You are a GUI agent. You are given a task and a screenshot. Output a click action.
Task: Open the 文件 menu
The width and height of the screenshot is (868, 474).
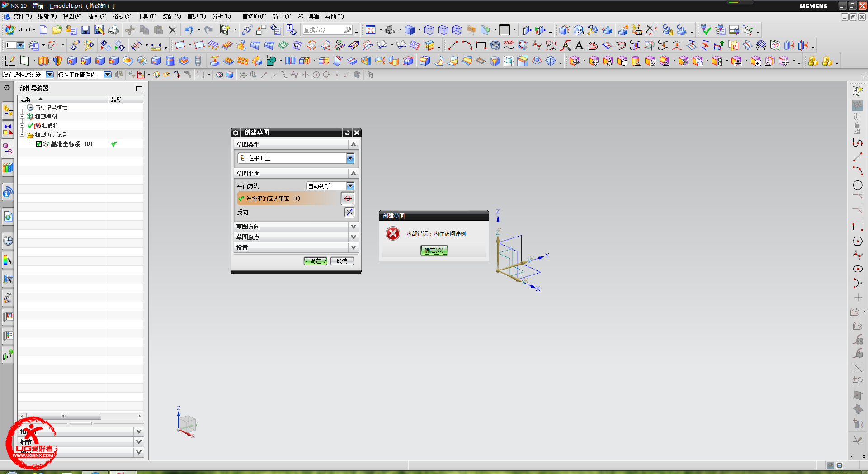point(22,17)
